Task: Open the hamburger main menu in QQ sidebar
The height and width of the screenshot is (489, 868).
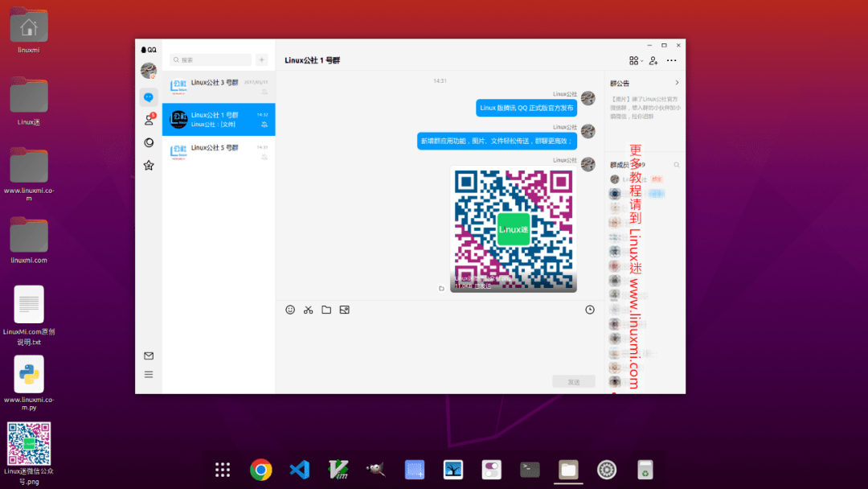Action: click(149, 374)
